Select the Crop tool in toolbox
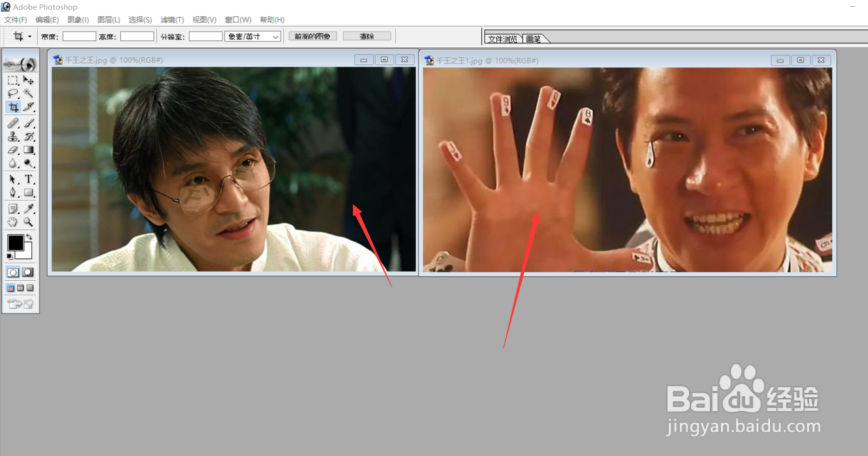The width and height of the screenshot is (868, 456). point(13,107)
